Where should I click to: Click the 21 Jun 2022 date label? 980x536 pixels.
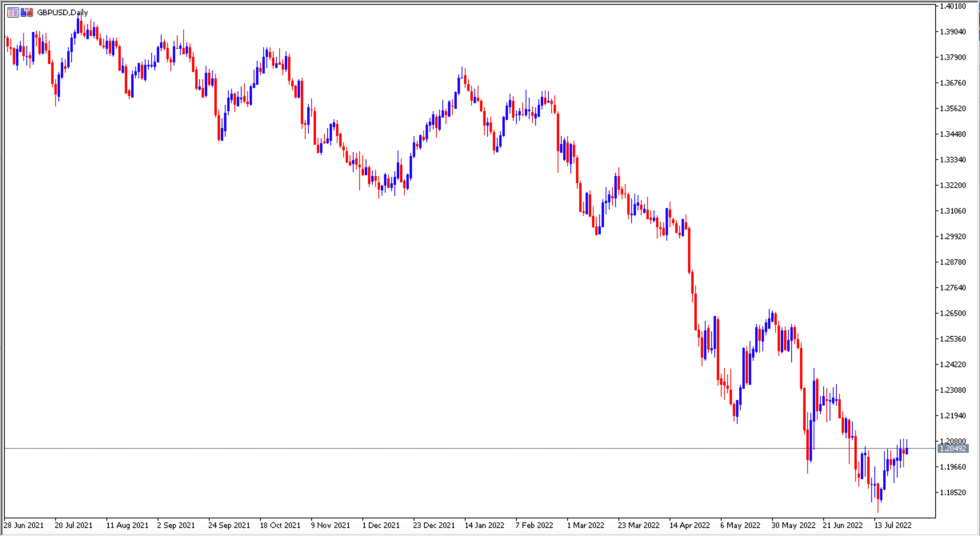coord(843,525)
